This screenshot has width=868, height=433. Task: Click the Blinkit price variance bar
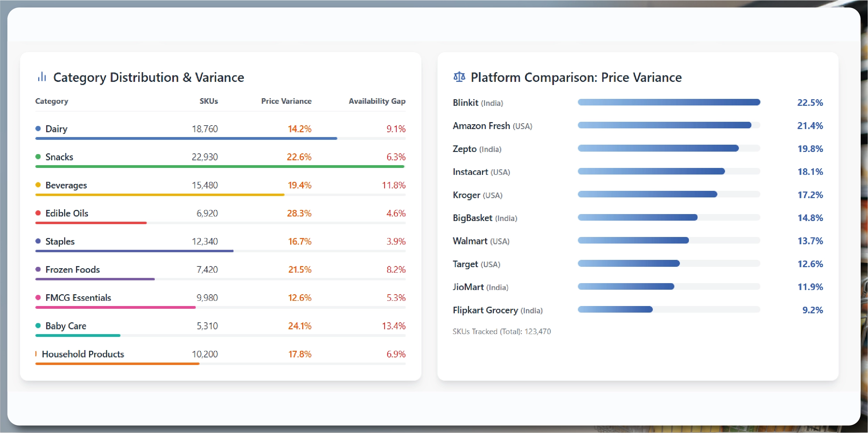tap(669, 102)
